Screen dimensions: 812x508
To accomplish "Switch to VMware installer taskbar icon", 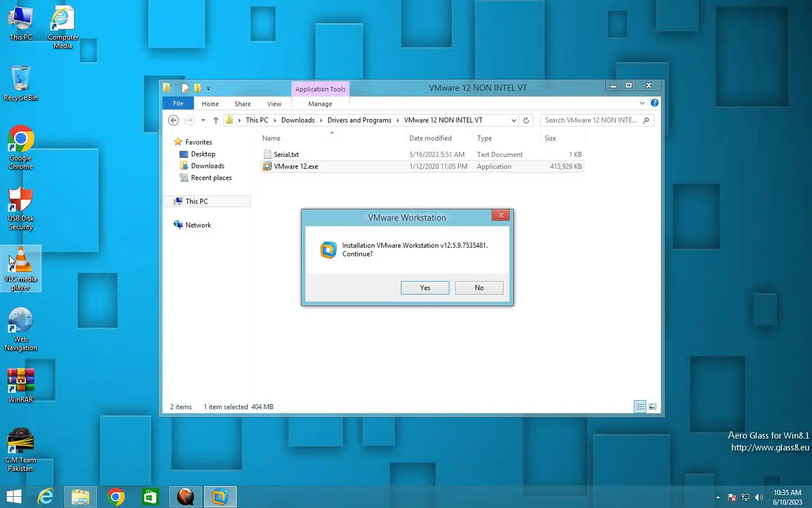I will point(220,497).
